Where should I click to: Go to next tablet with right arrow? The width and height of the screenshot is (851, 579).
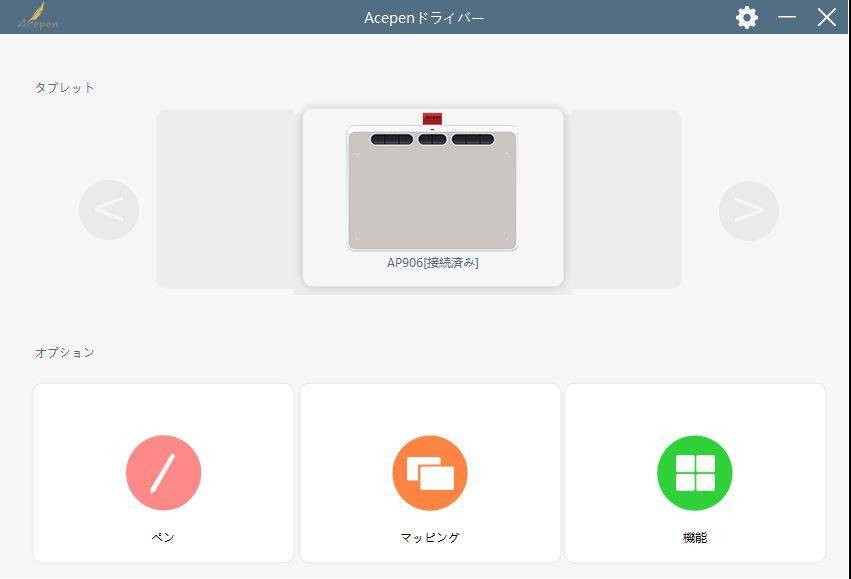pos(749,211)
